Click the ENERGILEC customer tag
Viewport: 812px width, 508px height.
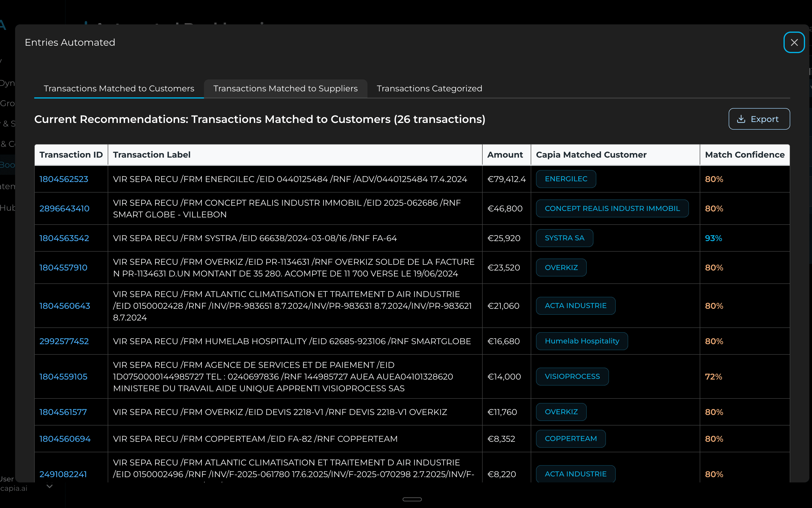point(565,179)
